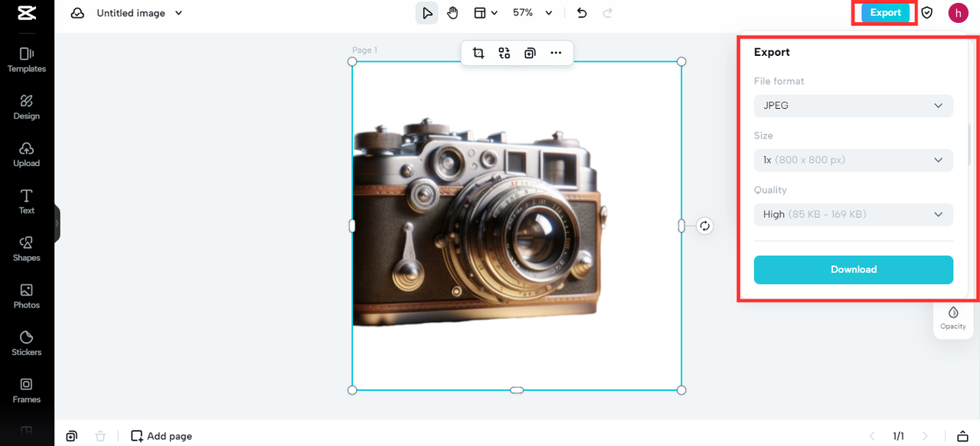Screen dimensions: 980x446
Task: Open the user profile avatar
Action: pos(958,13)
